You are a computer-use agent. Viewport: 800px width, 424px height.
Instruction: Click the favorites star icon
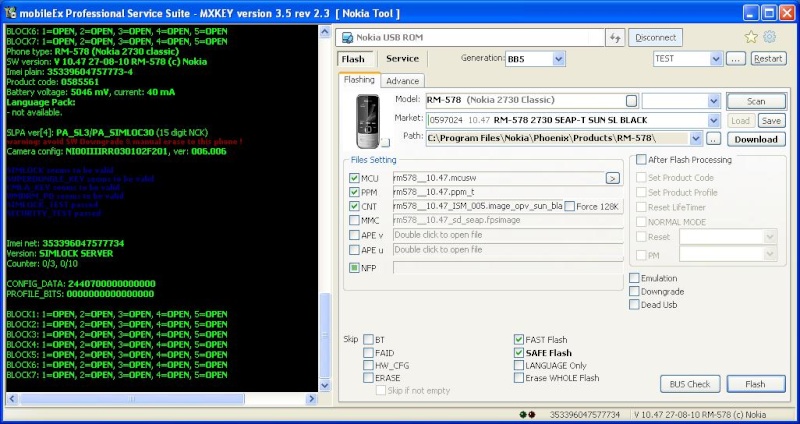(751, 37)
